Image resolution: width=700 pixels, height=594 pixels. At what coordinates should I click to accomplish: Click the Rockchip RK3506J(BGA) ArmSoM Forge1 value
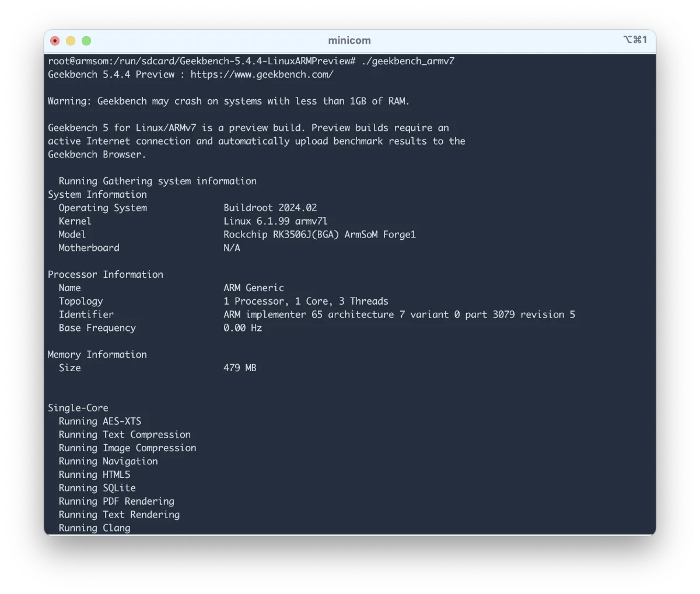pos(320,235)
